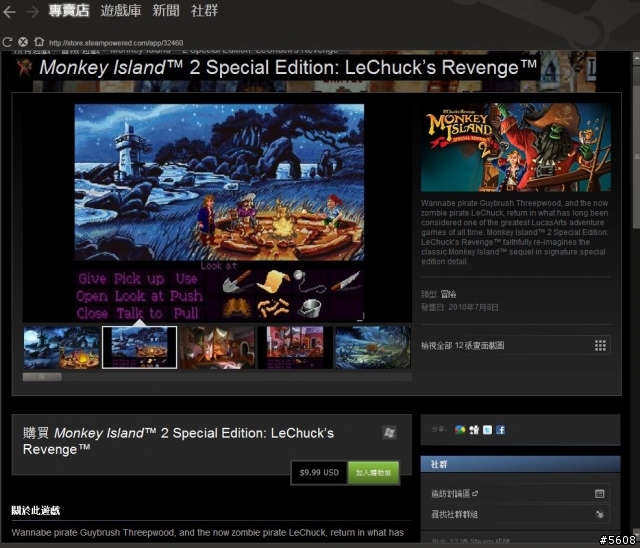Viewport: 640px width, 548px height.
Task: Click the $9.99 USD price
Action: point(319,473)
